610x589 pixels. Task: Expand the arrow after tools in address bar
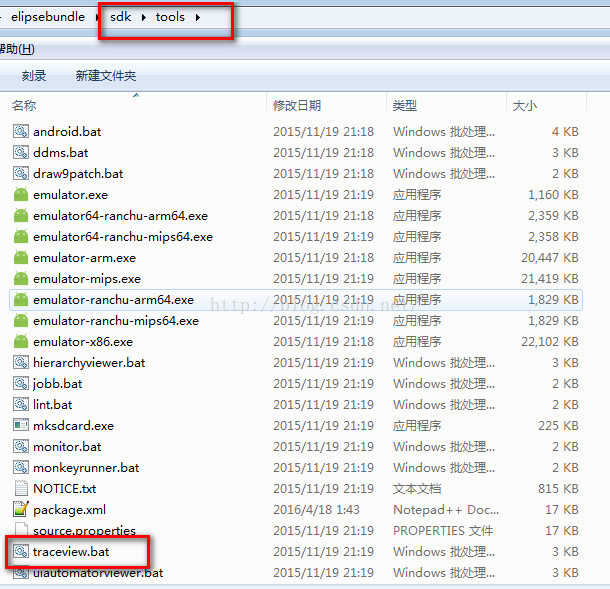click(198, 17)
